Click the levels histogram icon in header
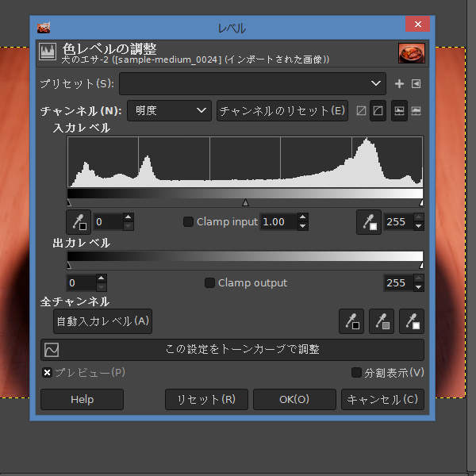 [48, 51]
